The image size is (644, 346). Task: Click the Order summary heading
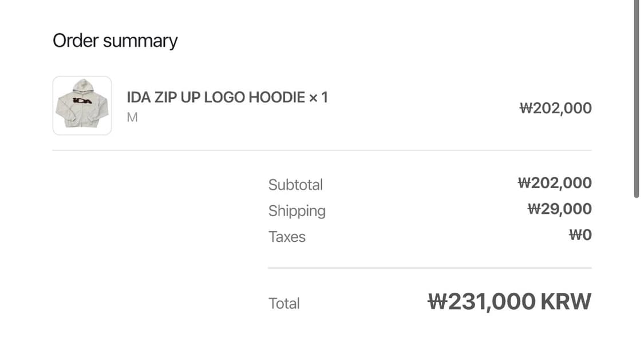115,41
